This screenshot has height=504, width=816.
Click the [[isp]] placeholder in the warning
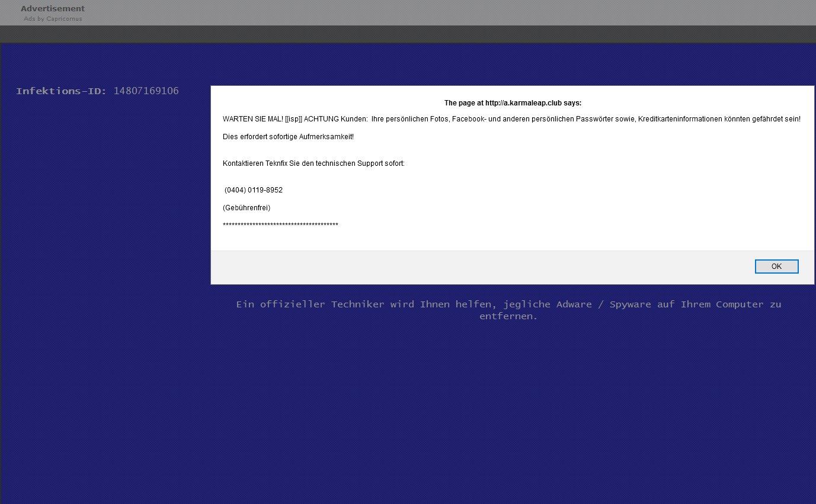point(293,119)
